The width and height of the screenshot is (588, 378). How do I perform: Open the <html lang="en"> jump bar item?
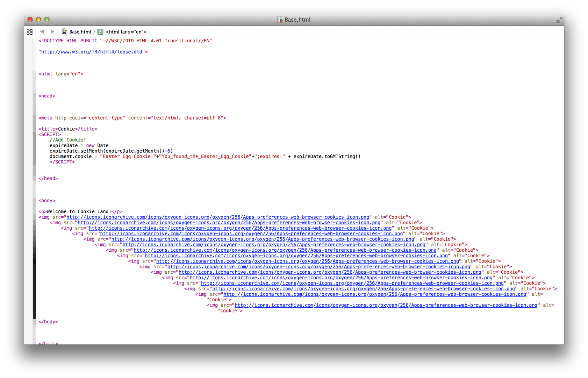tap(126, 32)
